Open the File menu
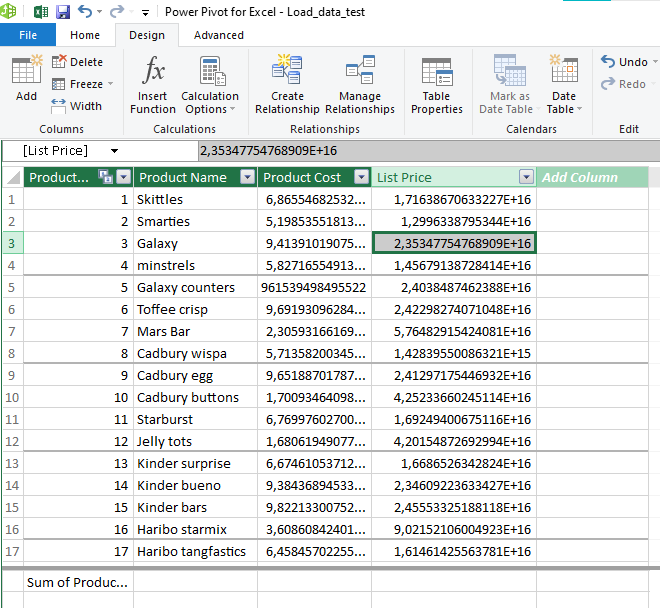This screenshot has height=608, width=660. pos(28,35)
